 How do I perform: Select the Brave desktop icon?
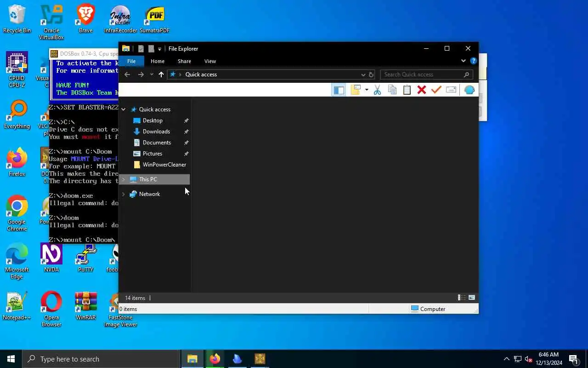coord(86,19)
